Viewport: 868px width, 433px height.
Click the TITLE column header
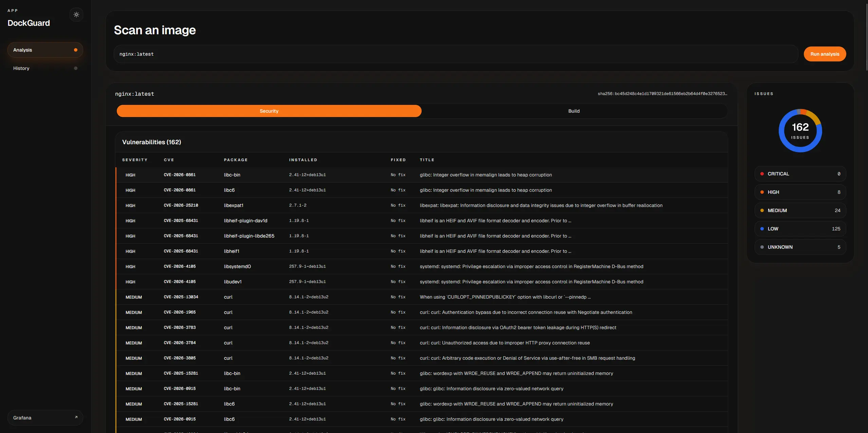coord(427,160)
